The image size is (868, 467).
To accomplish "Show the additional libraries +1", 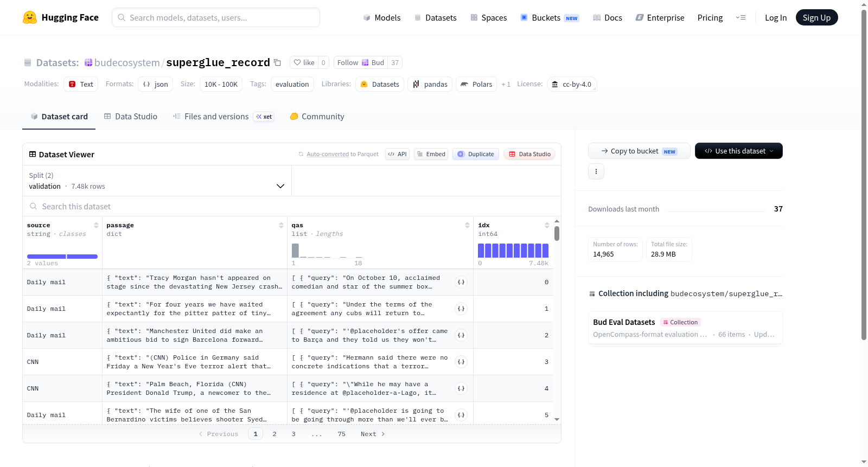I will [x=506, y=84].
